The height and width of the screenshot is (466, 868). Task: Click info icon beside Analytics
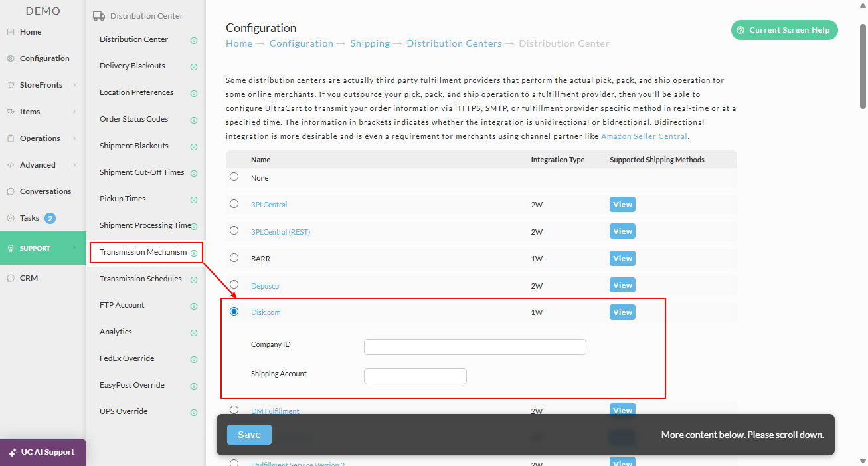coord(194,333)
